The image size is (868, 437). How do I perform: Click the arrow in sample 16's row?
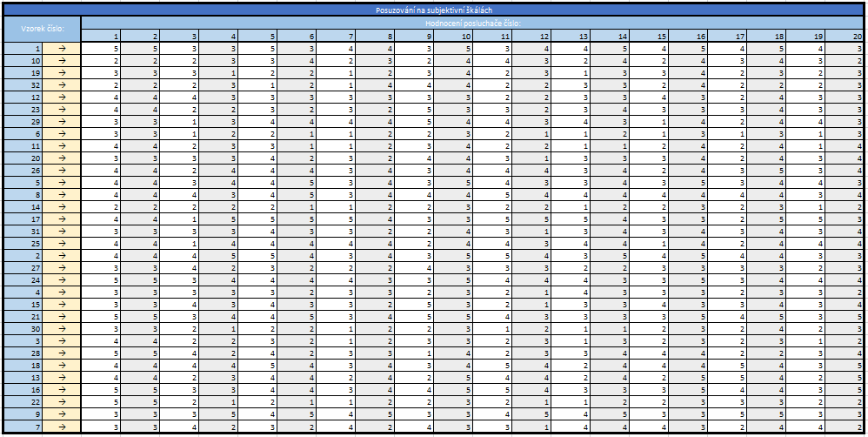click(62, 390)
